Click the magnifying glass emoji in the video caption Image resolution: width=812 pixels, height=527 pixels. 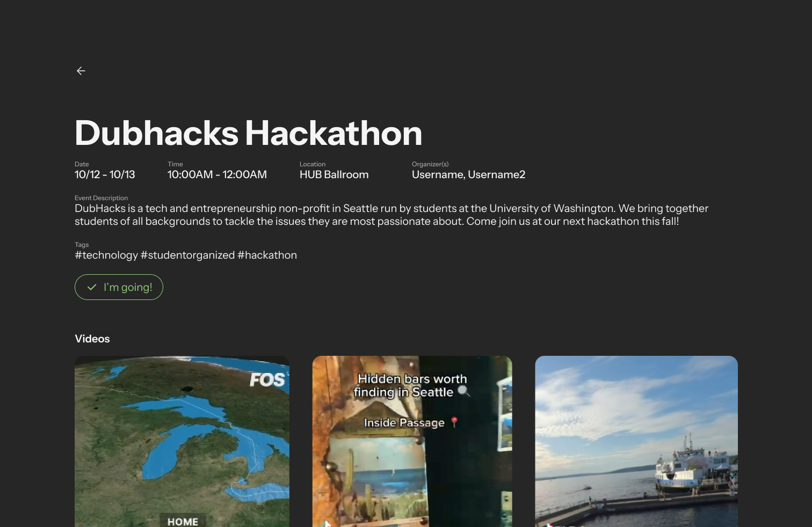[463, 391]
